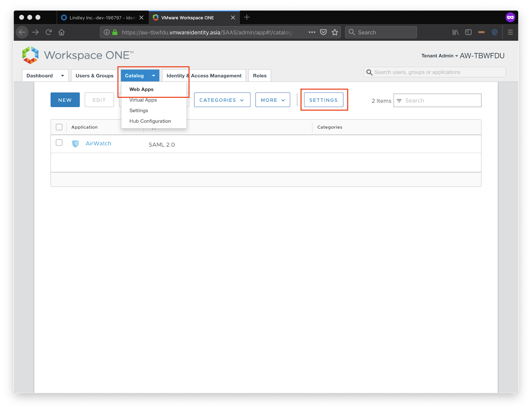532x410 pixels.
Task: Open a new browser tab with plus
Action: click(247, 17)
